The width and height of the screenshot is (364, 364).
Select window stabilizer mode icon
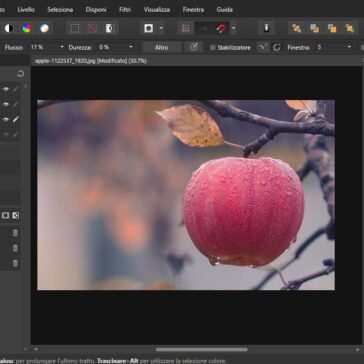(277, 47)
